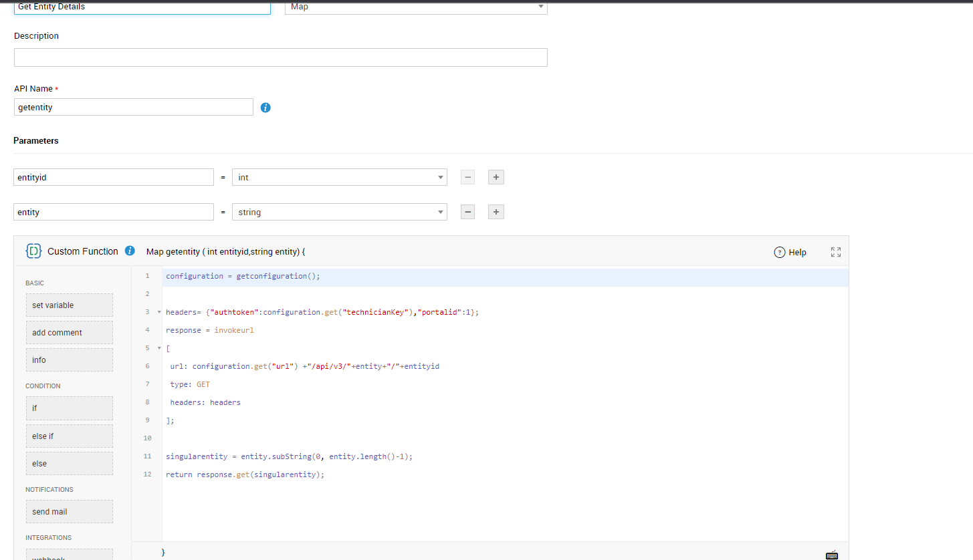Expand the code editor to fullscreen
Screen dimensions: 973x560
coord(835,252)
